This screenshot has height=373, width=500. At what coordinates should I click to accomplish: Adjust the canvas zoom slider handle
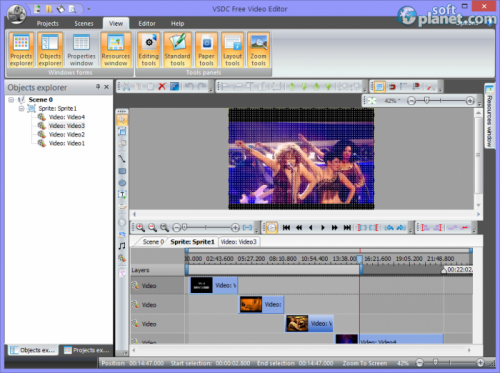[427, 100]
